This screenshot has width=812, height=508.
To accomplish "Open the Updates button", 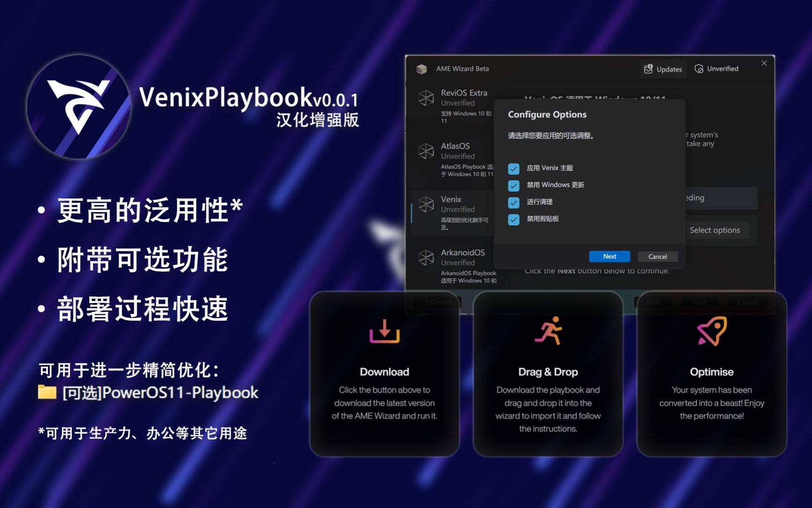I will 663,69.
